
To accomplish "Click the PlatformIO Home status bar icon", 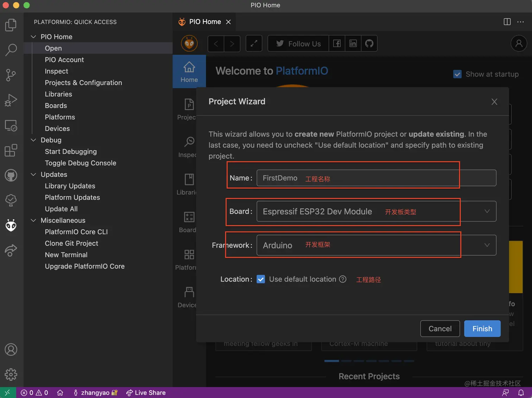I will 60,393.
